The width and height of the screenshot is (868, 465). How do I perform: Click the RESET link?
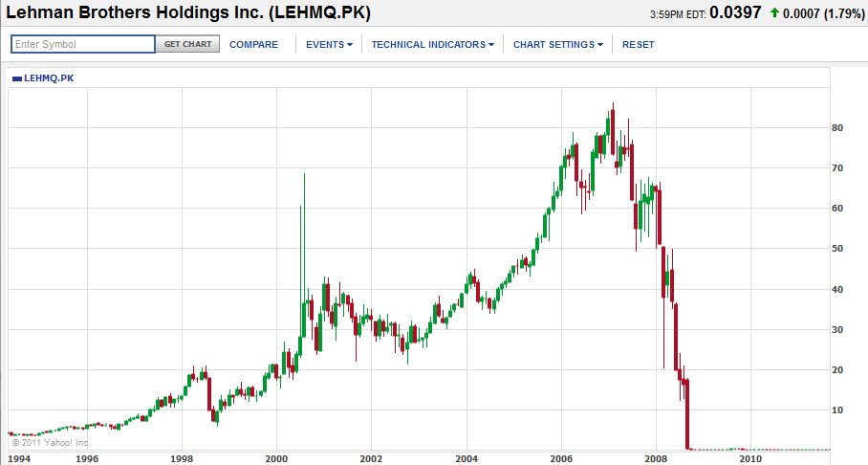(x=638, y=44)
